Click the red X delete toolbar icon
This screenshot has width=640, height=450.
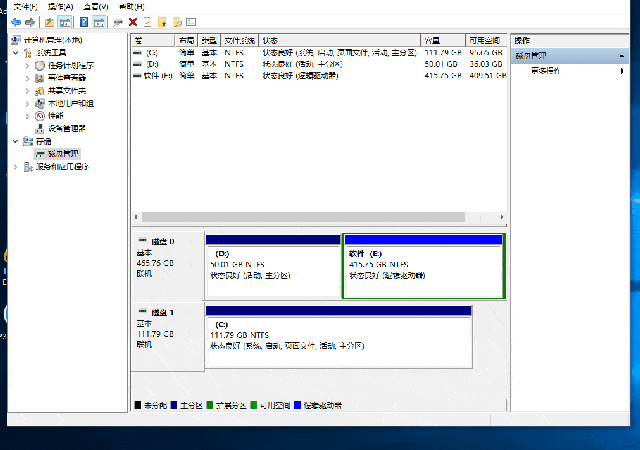click(133, 22)
